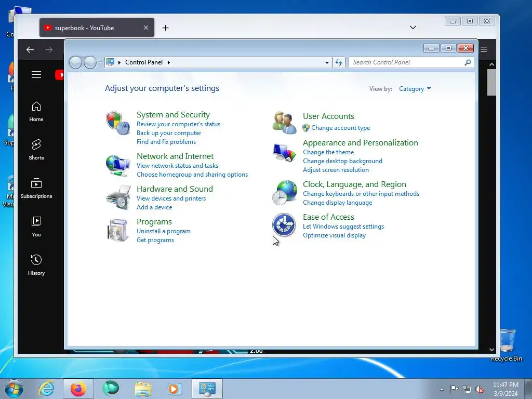532x399 pixels.
Task: Open the Windows Start button
Action: point(14,389)
